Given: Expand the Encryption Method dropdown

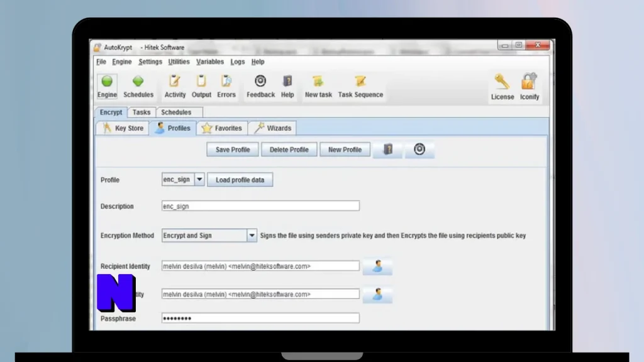Looking at the screenshot, I should [x=252, y=236].
